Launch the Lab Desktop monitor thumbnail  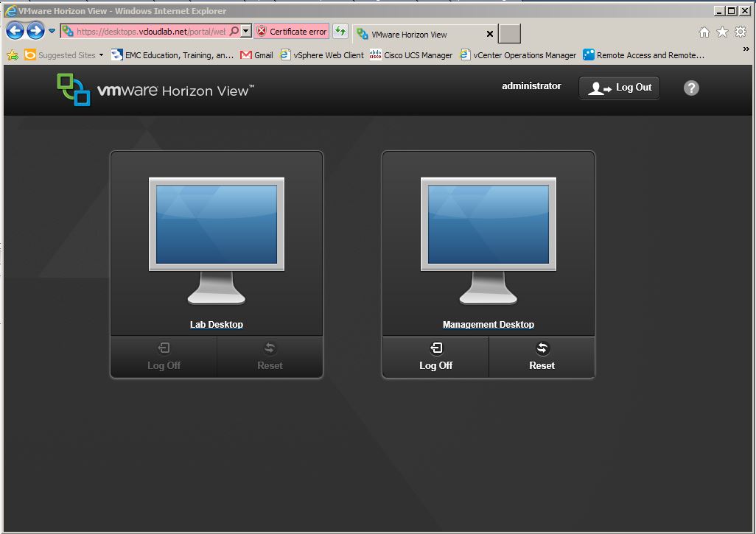[217, 241]
